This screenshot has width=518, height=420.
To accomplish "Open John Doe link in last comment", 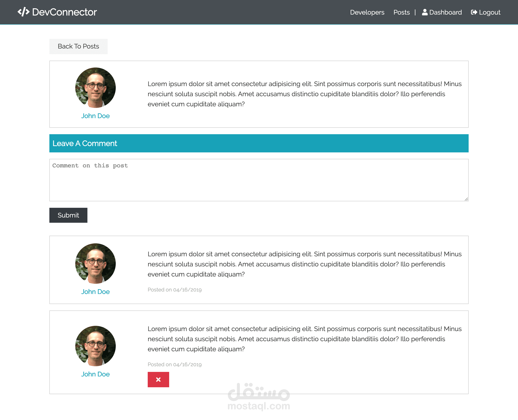I will click(x=96, y=374).
